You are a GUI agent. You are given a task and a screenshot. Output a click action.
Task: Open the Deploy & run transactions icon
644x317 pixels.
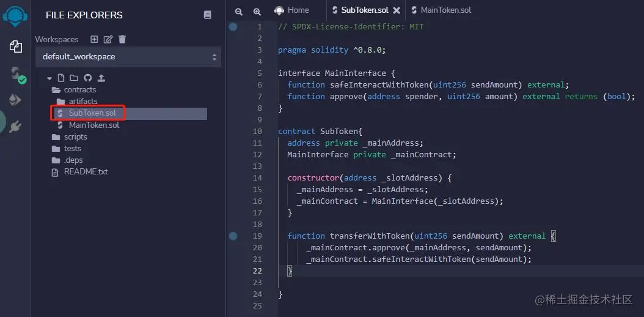click(x=16, y=100)
